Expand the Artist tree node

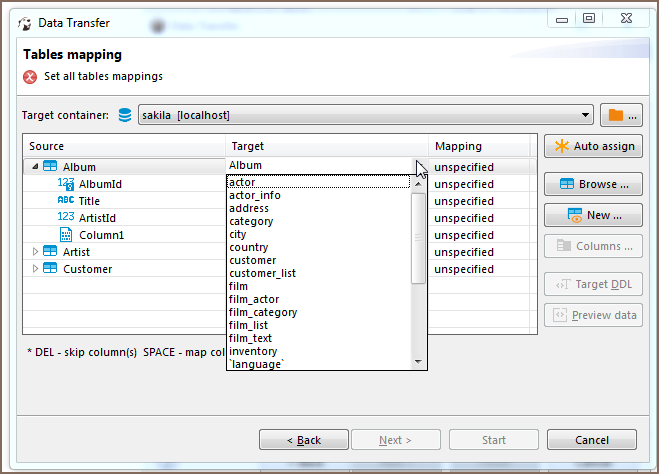pos(36,252)
